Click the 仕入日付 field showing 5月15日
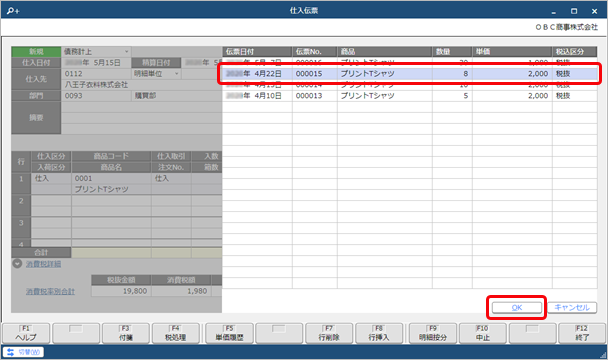The width and height of the screenshot is (608, 360). (96, 63)
